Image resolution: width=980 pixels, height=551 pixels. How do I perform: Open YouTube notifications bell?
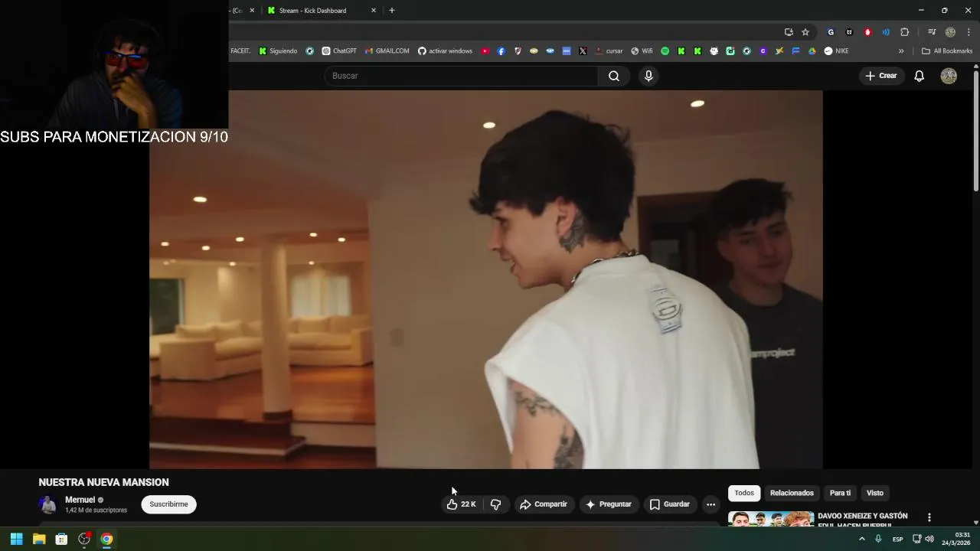[920, 76]
